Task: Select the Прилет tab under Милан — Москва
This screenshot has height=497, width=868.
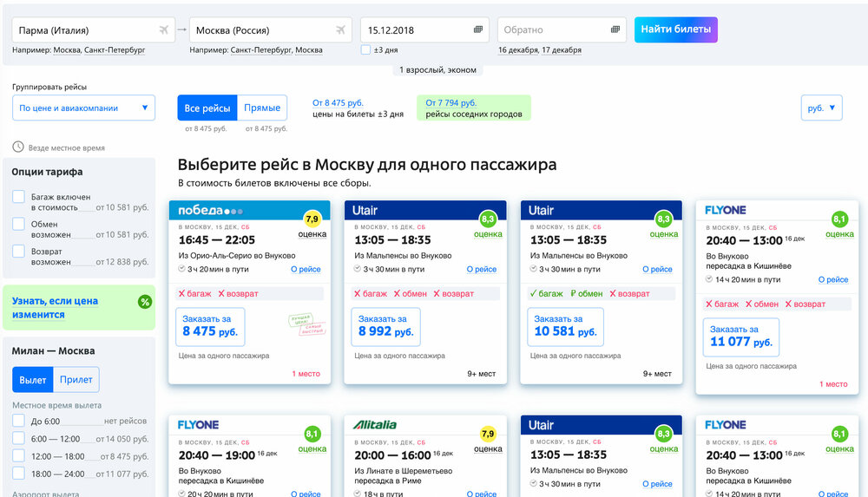Action: click(x=76, y=380)
